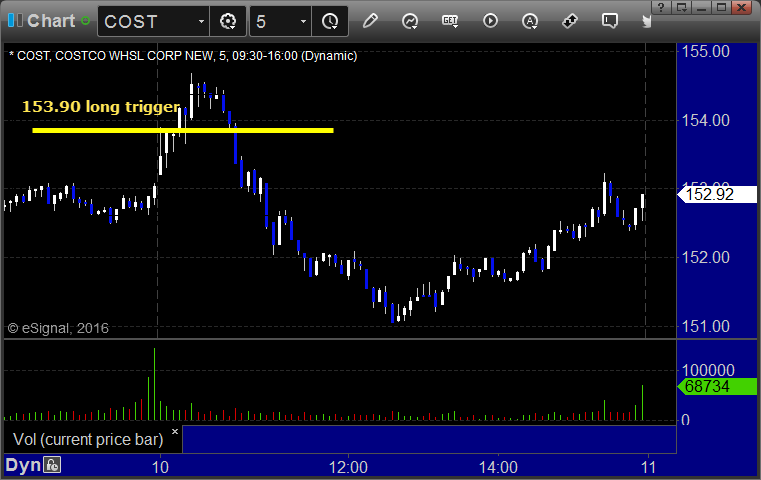
Task: Click the 152.00 price axis label
Action: click(705, 257)
